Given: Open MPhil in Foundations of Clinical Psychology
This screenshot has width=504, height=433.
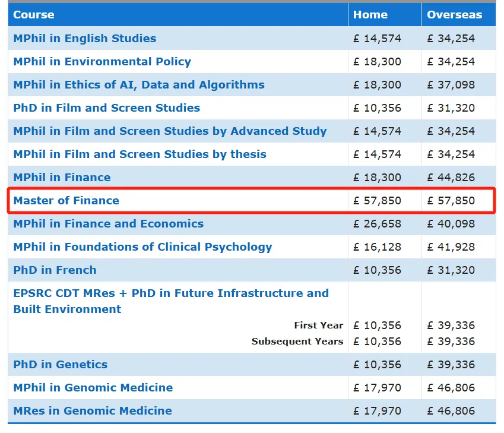Looking at the screenshot, I should 142,247.
